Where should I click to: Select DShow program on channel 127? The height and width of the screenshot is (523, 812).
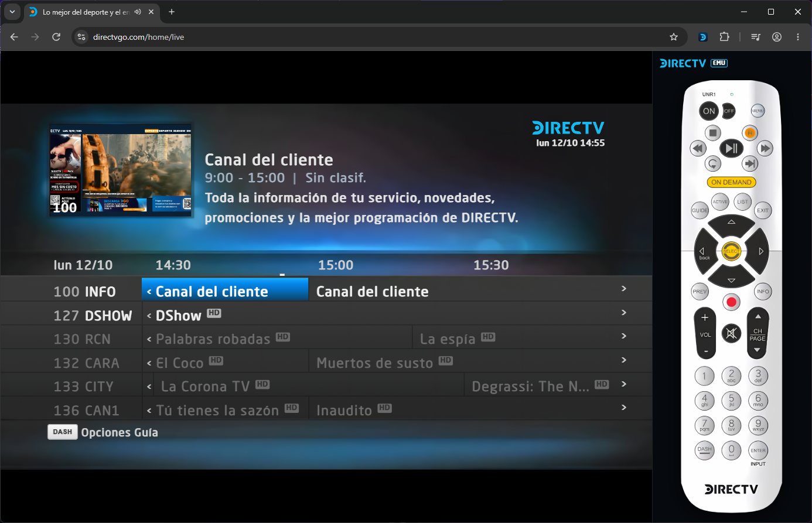(x=397, y=315)
